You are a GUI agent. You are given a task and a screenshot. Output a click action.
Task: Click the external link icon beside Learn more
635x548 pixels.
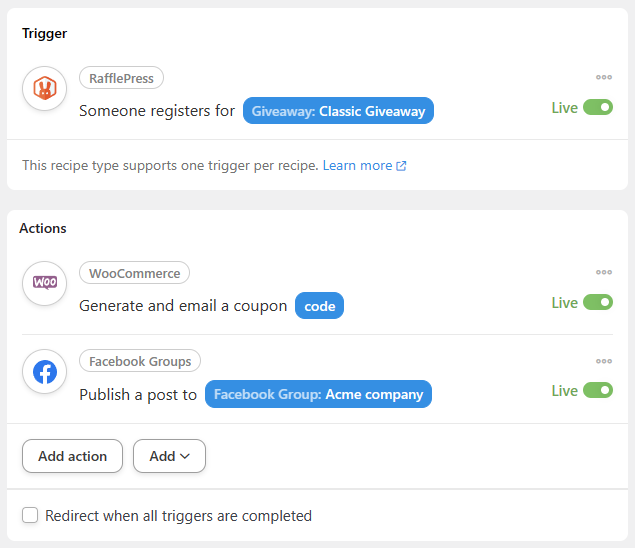pos(402,166)
